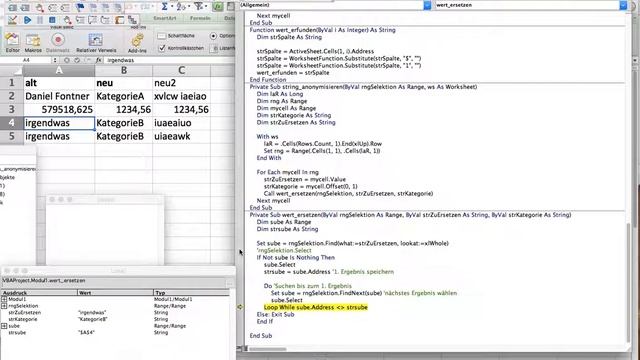Expand the Modul1 entry in the locals window

pyautogui.click(x=4, y=299)
